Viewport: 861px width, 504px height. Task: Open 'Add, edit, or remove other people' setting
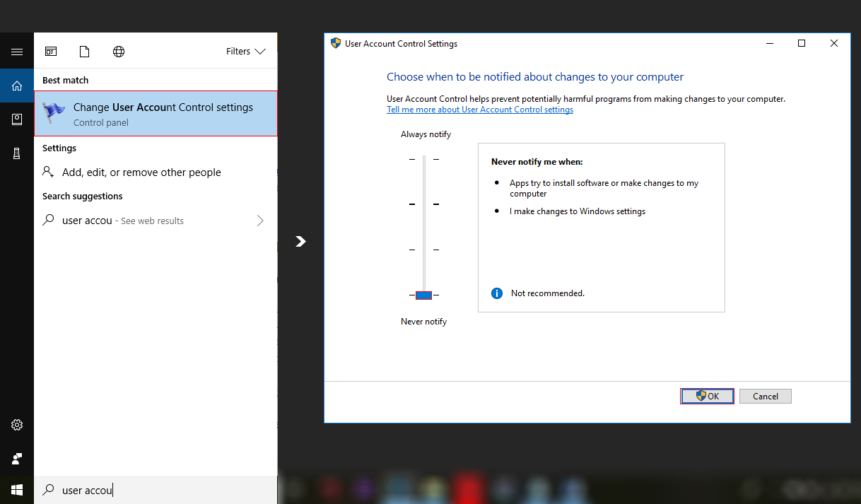[156, 172]
